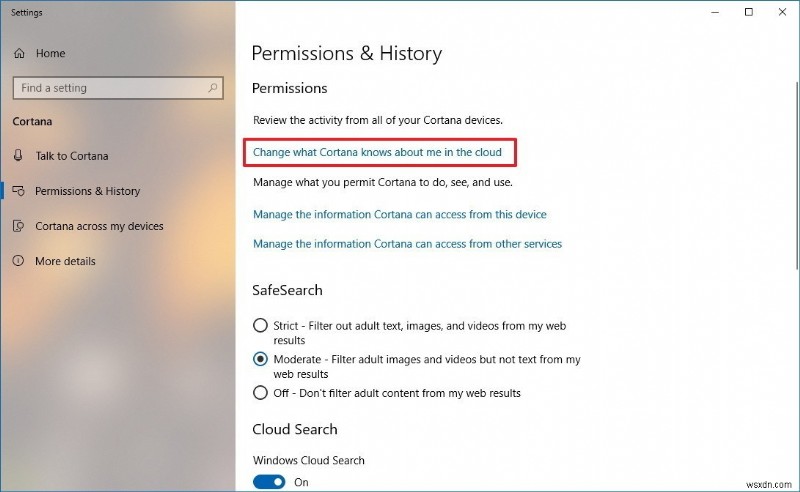The height and width of the screenshot is (492, 800).
Task: Turn off Windows Cloud Search toggle
Action: 269,481
